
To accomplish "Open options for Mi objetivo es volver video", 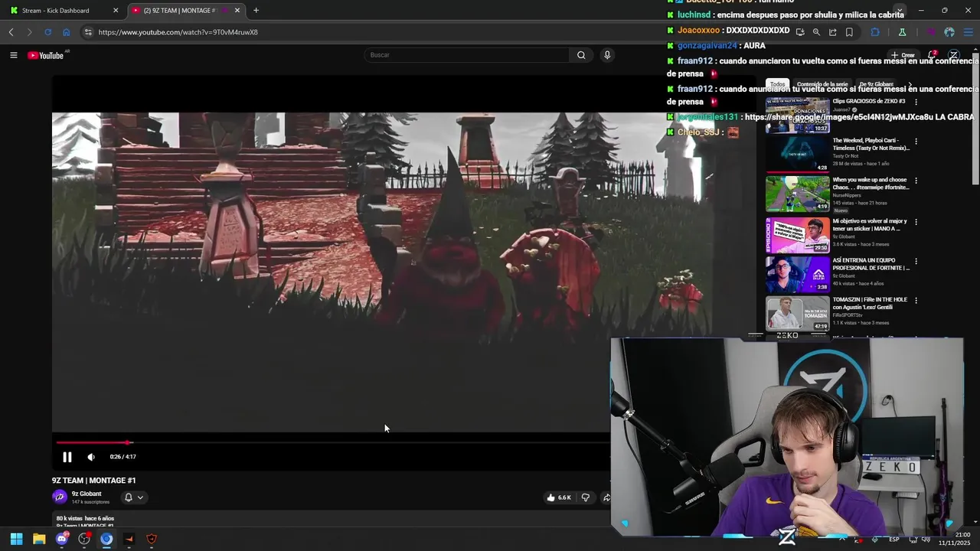I will click(x=916, y=222).
